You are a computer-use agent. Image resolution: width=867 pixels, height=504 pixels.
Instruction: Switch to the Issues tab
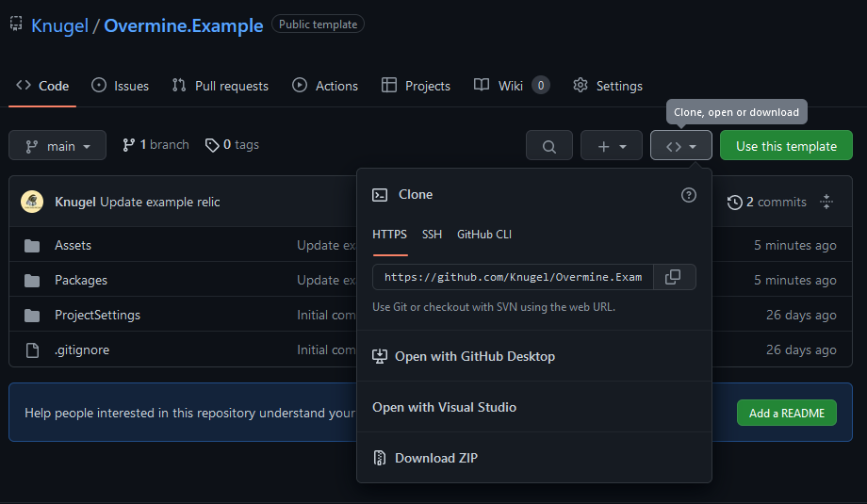(x=120, y=86)
